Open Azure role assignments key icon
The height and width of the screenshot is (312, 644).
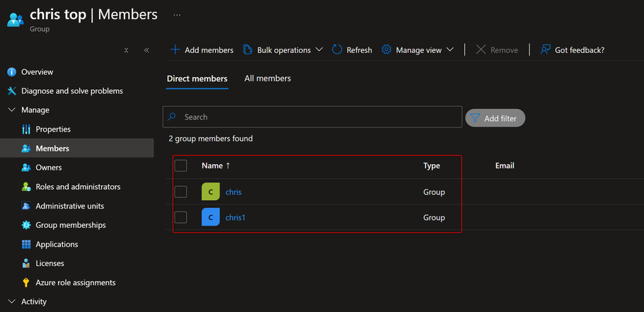pos(26,283)
